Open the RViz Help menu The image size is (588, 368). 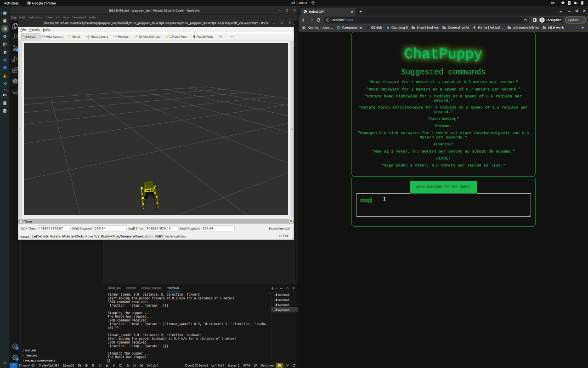tap(46, 29)
